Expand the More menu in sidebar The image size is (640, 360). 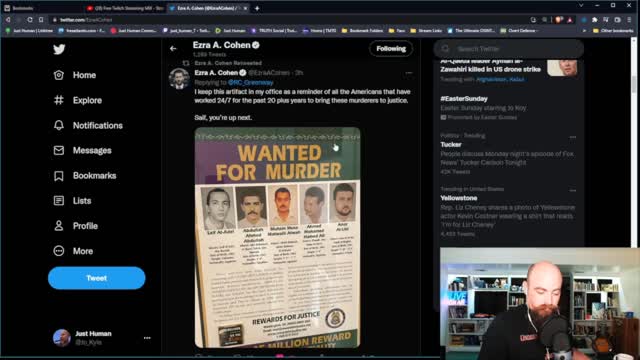pyautogui.click(x=59, y=251)
